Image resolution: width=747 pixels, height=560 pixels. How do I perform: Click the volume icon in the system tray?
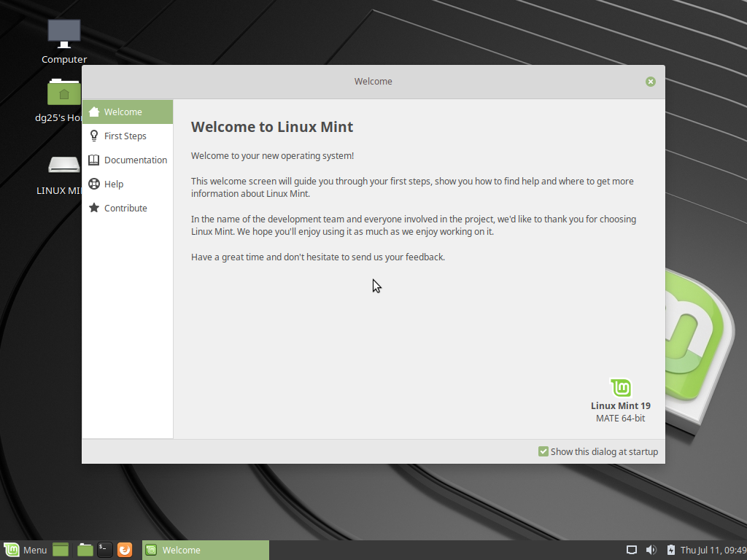click(x=651, y=550)
